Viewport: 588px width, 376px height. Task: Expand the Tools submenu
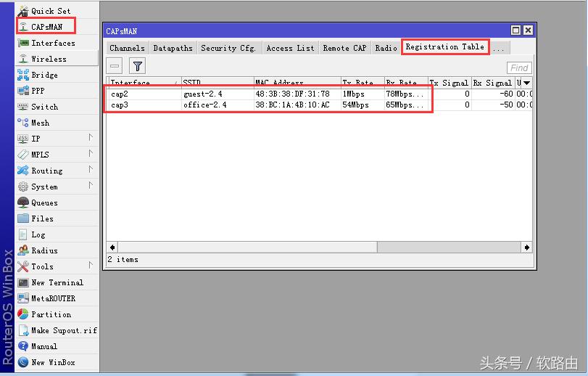pyautogui.click(x=91, y=266)
